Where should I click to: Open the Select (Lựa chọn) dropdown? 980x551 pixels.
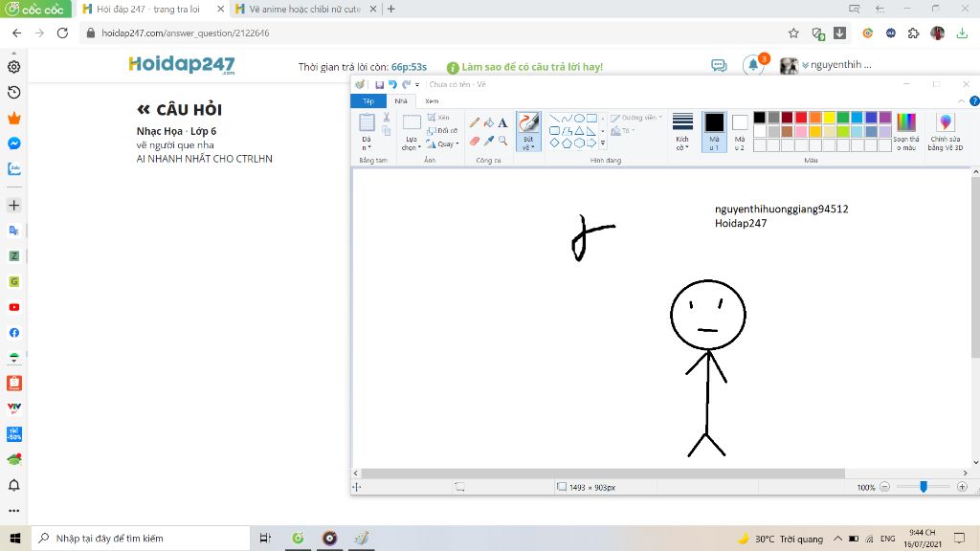(x=410, y=143)
